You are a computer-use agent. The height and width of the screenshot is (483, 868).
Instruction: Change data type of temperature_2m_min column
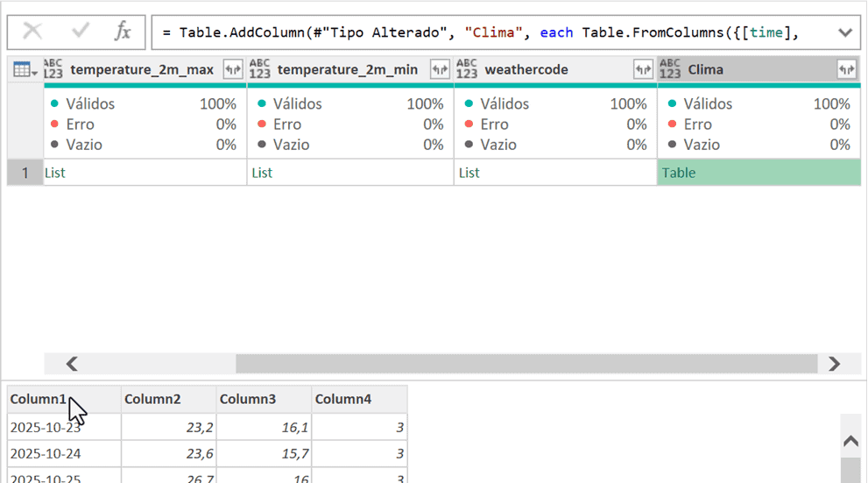pos(260,69)
